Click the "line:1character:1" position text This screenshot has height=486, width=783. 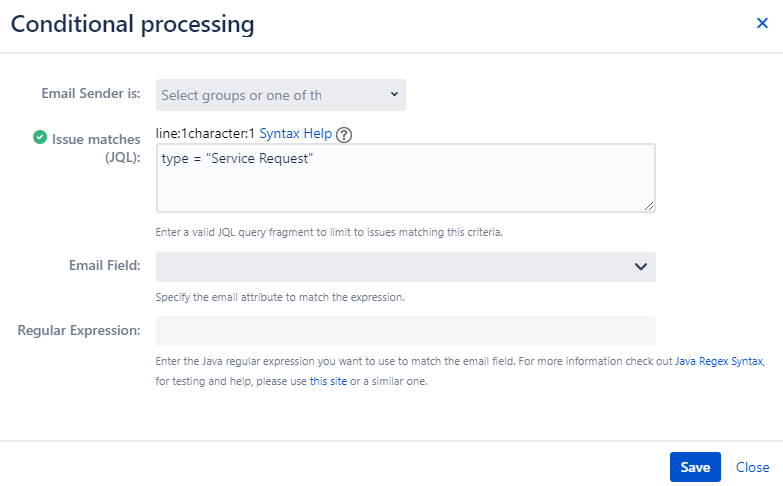click(x=205, y=134)
